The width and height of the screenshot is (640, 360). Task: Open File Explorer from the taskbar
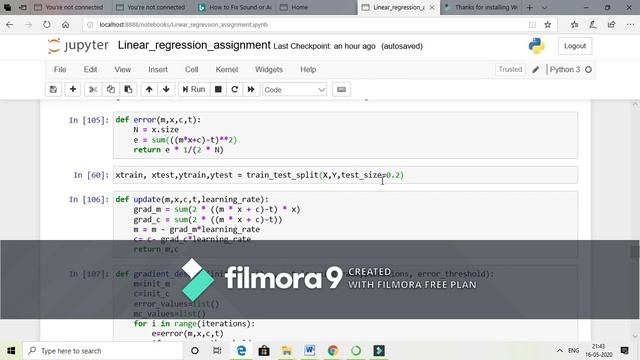coord(287,351)
